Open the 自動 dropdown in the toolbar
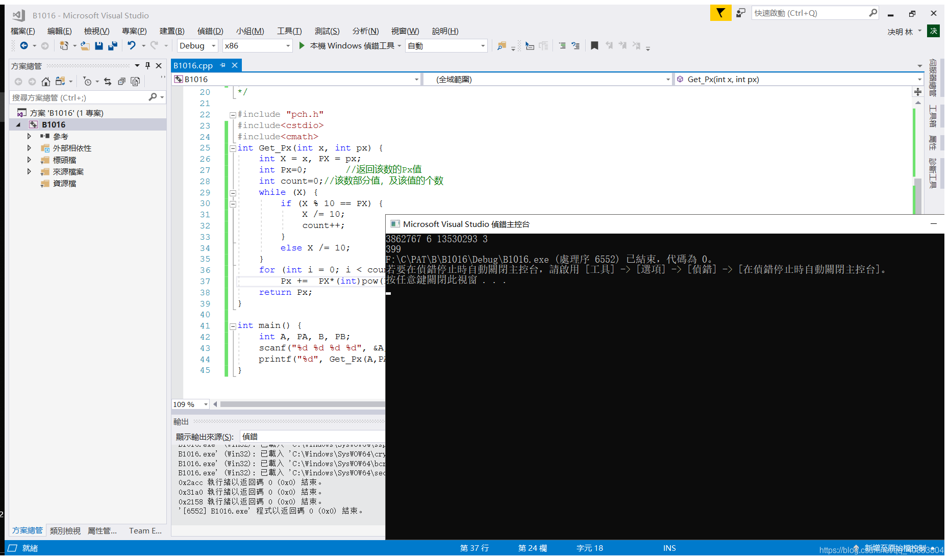This screenshot has height=560, width=949. (446, 46)
